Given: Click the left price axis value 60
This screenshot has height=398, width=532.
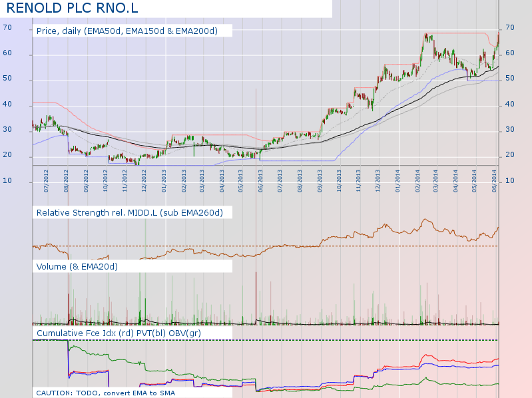Looking at the screenshot, I should click(7, 53).
